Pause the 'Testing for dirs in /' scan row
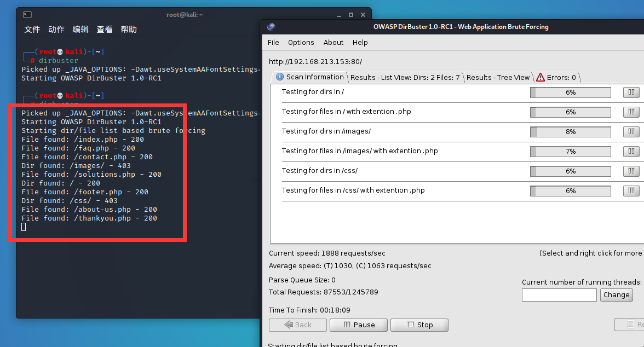The image size is (644, 347). pos(631,92)
